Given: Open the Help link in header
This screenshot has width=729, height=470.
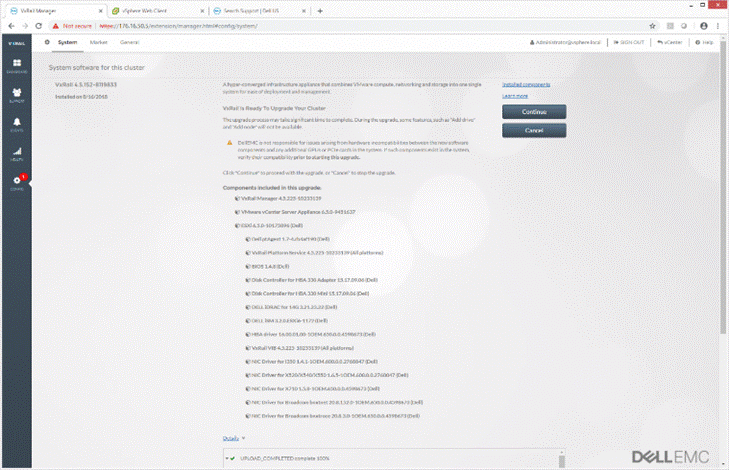Looking at the screenshot, I should (704, 42).
